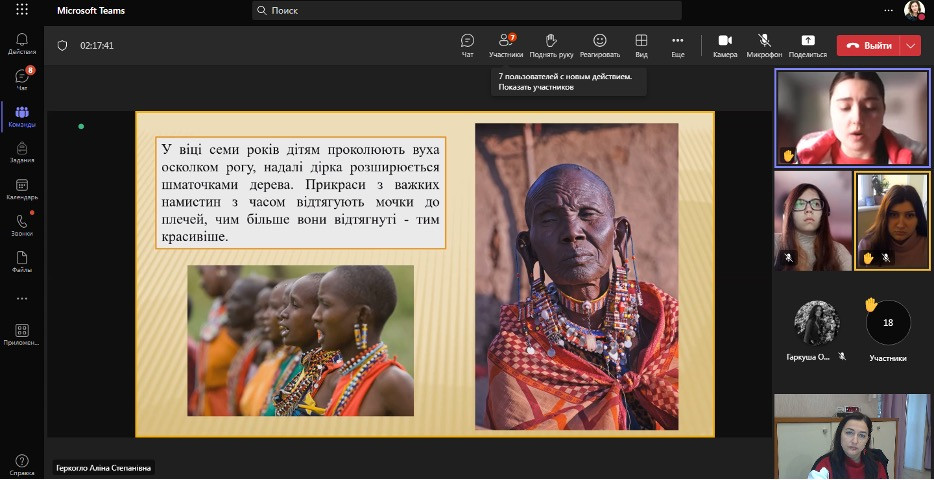This screenshot has height=480, width=934.
Task: Show the Participants list
Action: pyautogui.click(x=506, y=44)
